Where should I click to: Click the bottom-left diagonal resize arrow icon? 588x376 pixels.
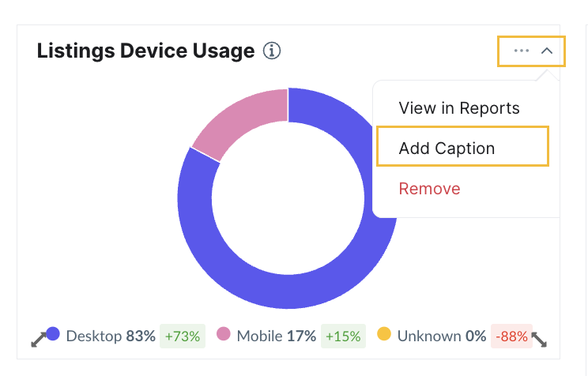[39, 339]
